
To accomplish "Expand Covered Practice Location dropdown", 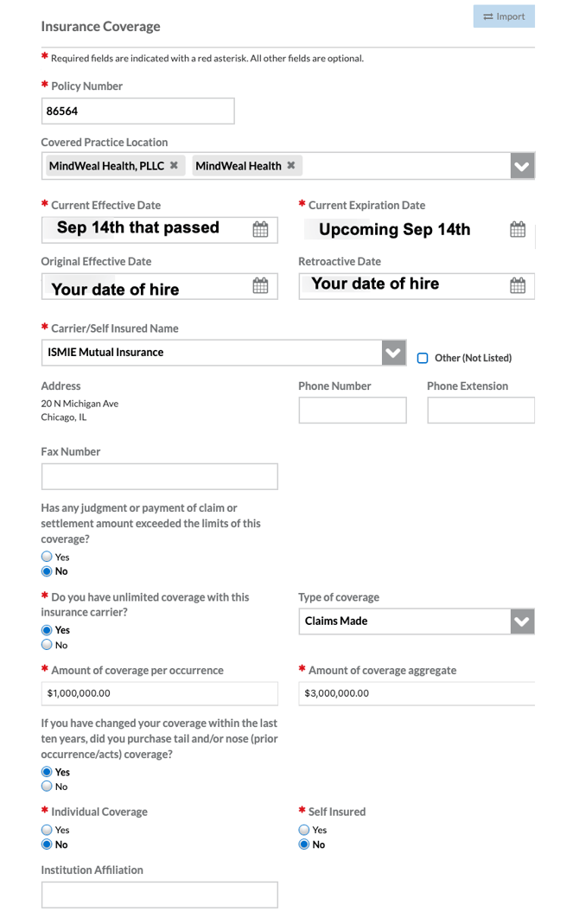I will click(522, 166).
